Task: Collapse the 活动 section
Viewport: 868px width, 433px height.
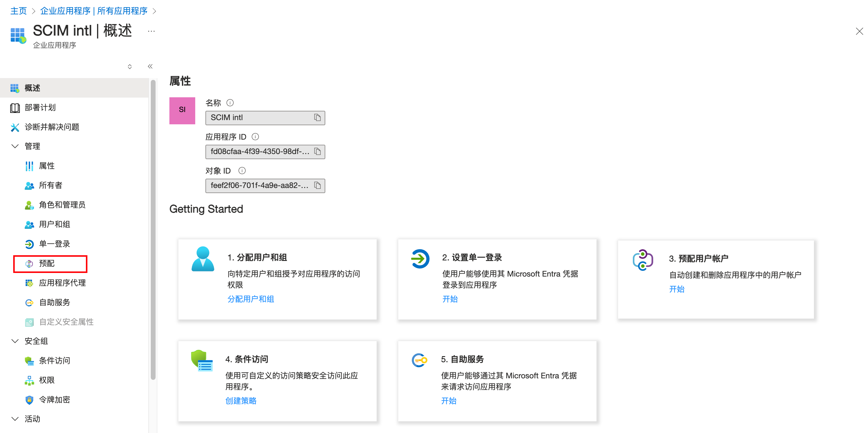Action: 15,419
